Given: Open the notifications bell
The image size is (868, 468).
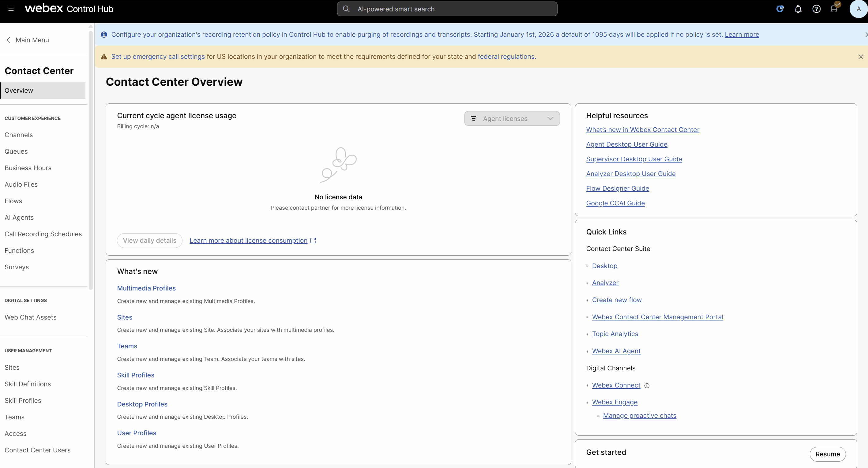Looking at the screenshot, I should click(798, 9).
